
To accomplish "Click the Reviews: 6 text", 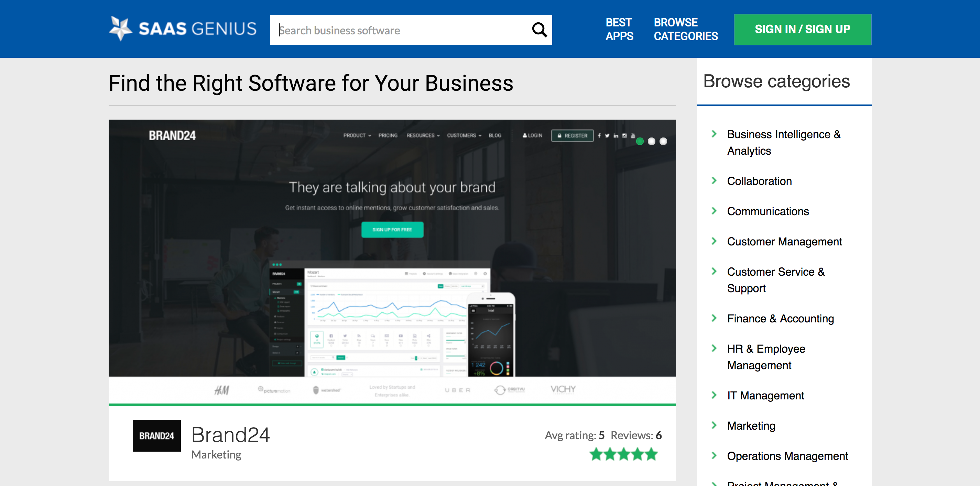I will point(636,435).
